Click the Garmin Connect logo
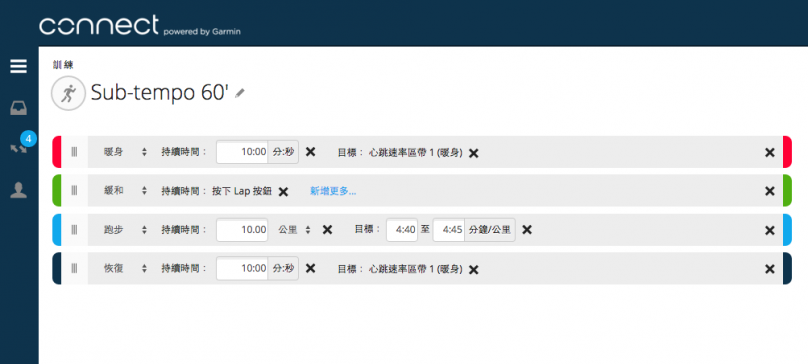808x364 pixels. (x=140, y=25)
